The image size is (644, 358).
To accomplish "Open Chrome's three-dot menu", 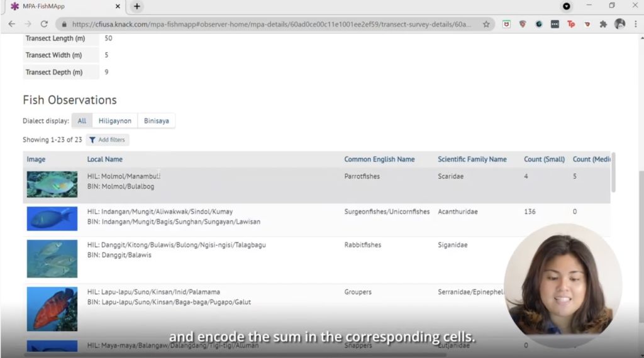I will pyautogui.click(x=635, y=24).
